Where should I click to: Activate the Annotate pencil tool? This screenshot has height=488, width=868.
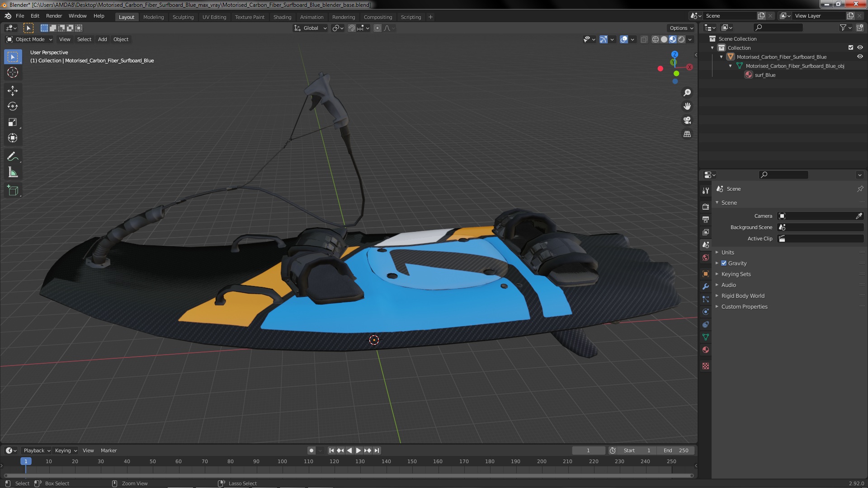(13, 157)
